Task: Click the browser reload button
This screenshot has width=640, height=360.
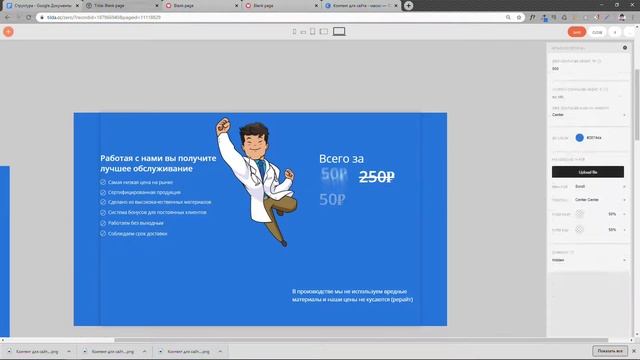Action: click(29, 18)
